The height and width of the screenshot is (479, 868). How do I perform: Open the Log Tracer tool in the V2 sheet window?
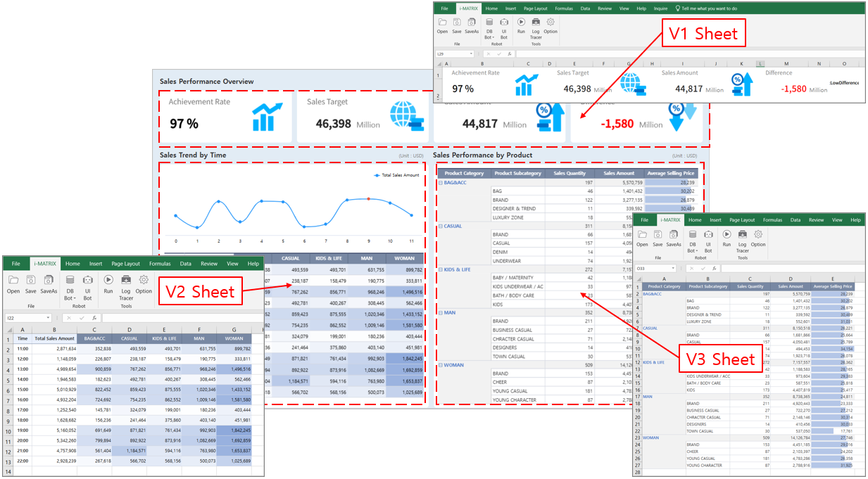point(126,280)
